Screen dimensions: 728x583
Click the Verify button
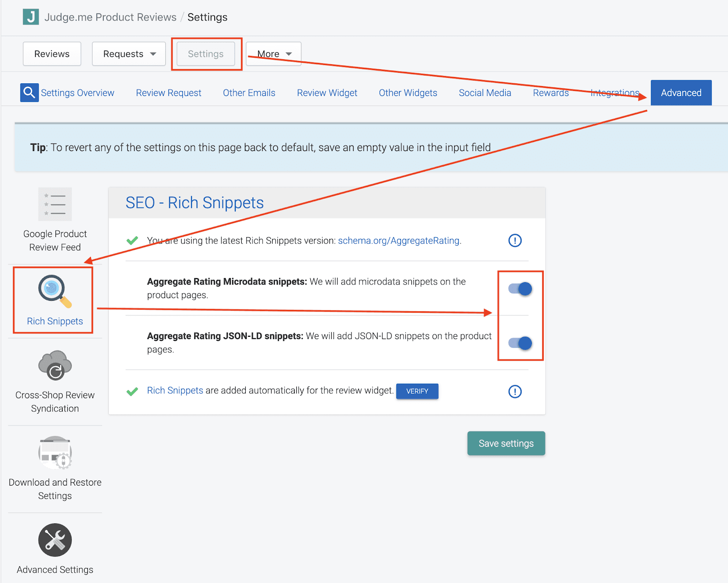[417, 391]
